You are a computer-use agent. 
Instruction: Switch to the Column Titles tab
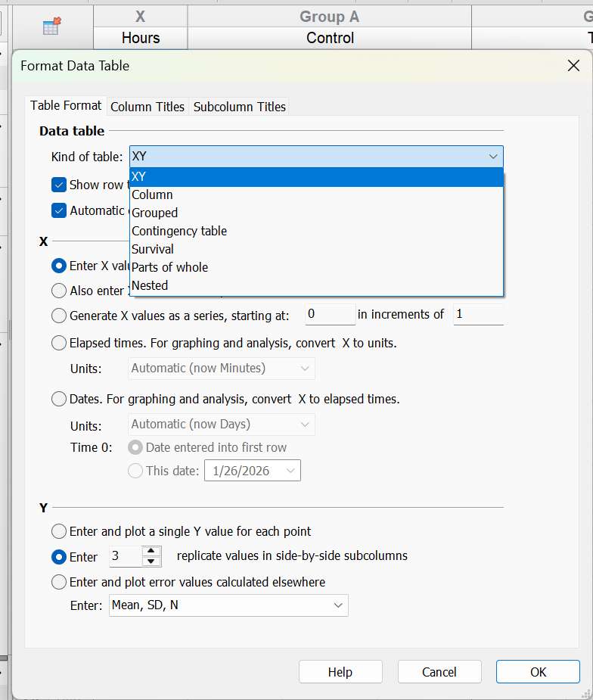coord(147,107)
